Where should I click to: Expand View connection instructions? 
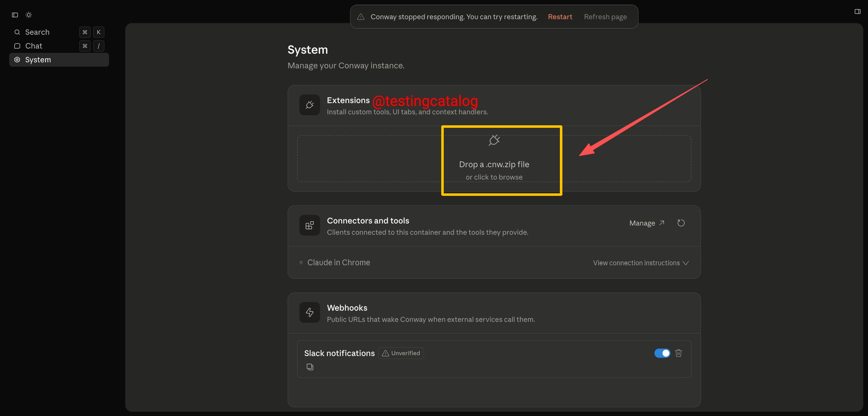click(641, 263)
